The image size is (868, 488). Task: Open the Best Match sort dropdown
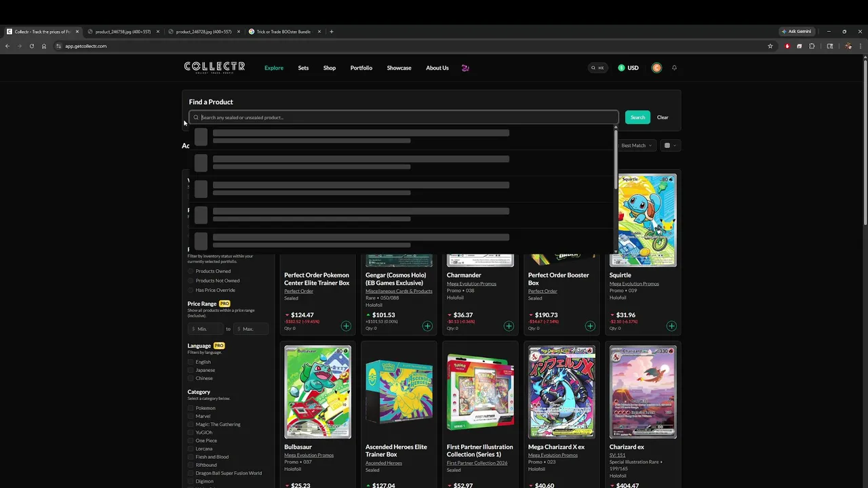click(x=636, y=145)
